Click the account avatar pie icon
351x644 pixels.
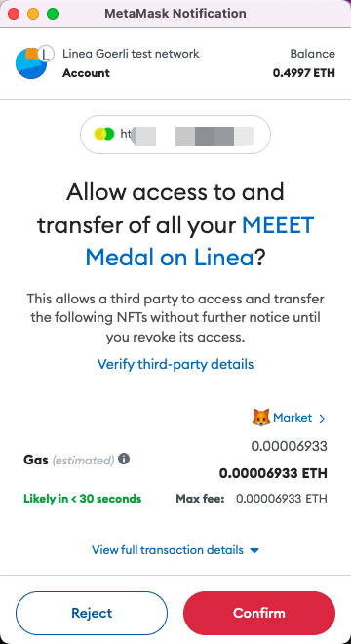tap(31, 64)
